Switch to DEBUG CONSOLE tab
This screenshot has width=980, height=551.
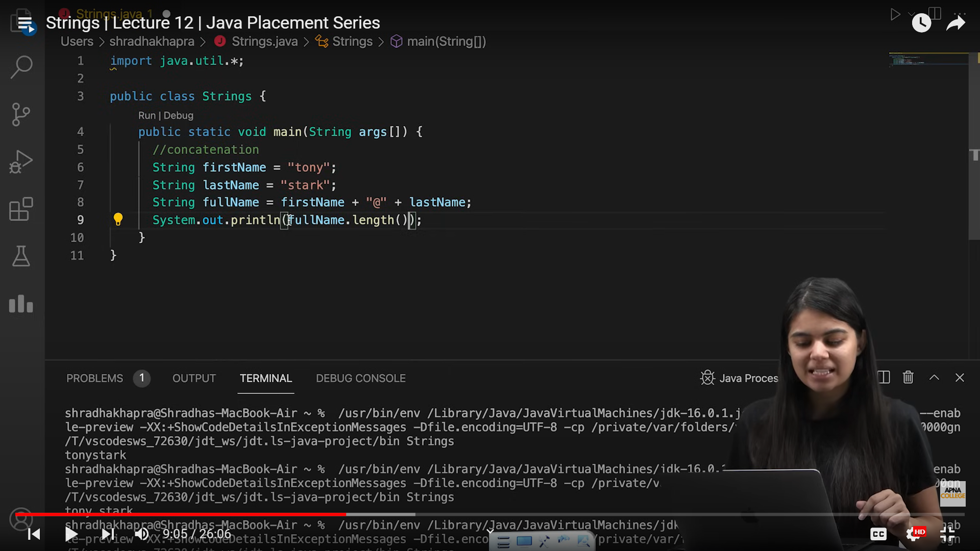point(360,379)
